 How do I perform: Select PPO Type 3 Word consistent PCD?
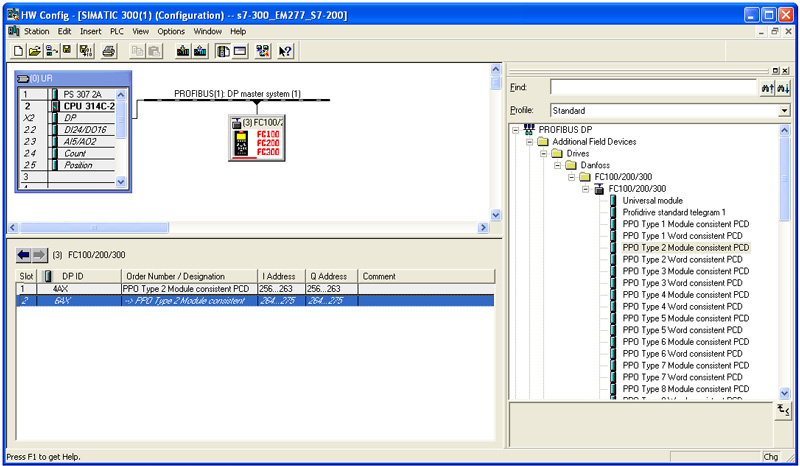682,283
